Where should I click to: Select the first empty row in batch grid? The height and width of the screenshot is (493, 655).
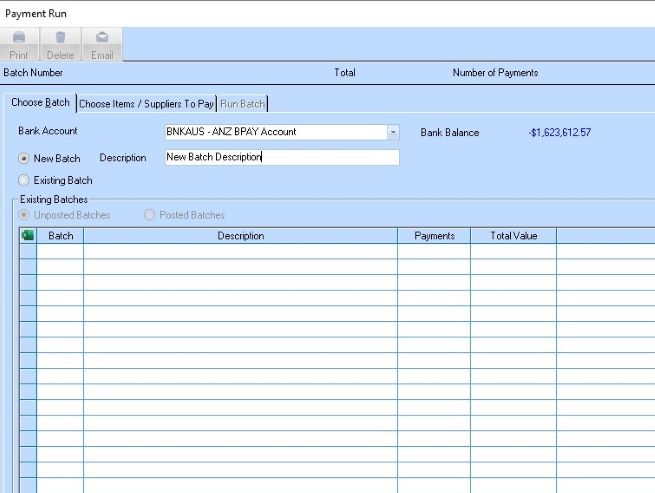[240, 252]
